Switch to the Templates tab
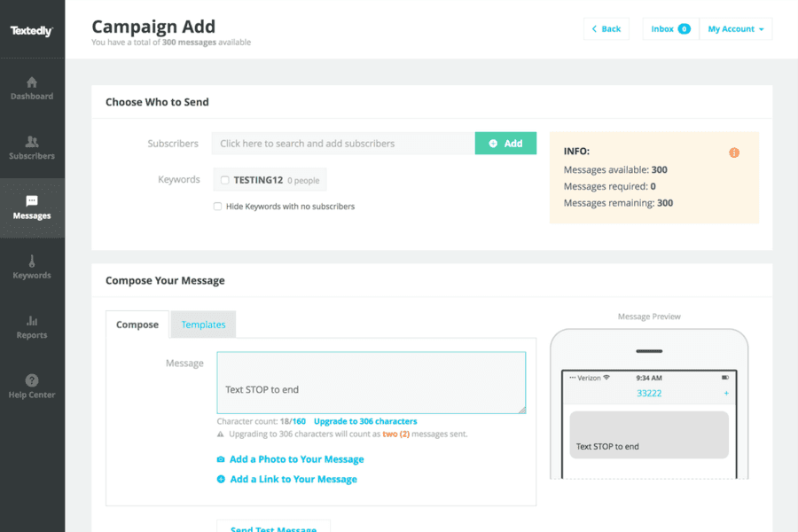 tap(203, 325)
